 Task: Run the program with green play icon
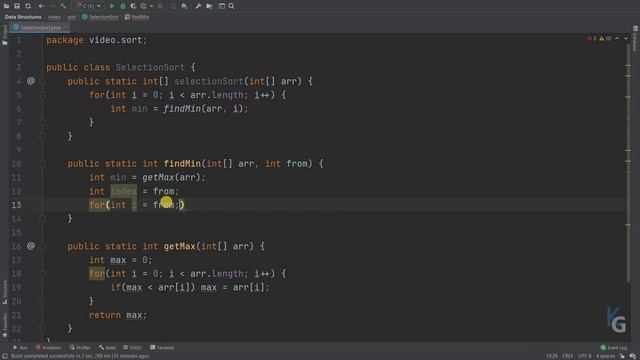tap(112, 6)
